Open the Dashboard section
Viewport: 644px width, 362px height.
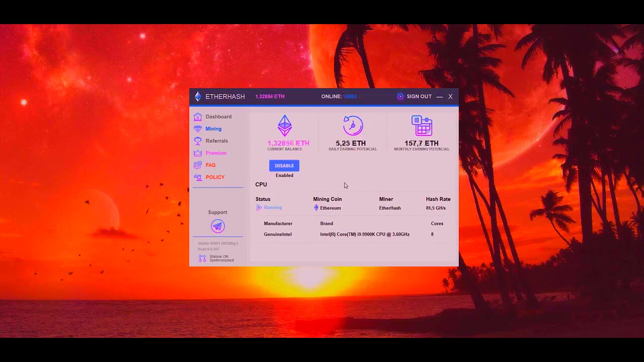click(218, 117)
